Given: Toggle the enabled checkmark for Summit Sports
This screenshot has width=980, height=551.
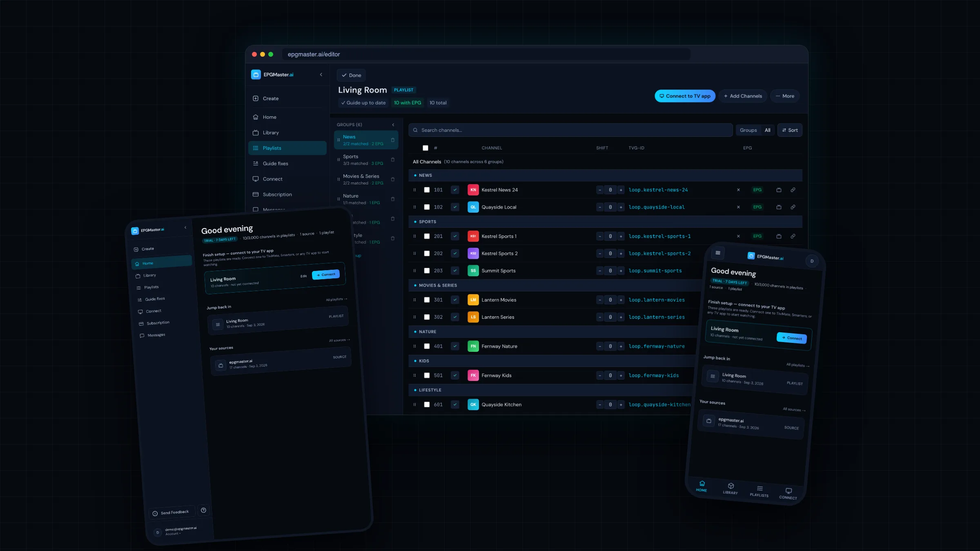Looking at the screenshot, I should point(455,271).
